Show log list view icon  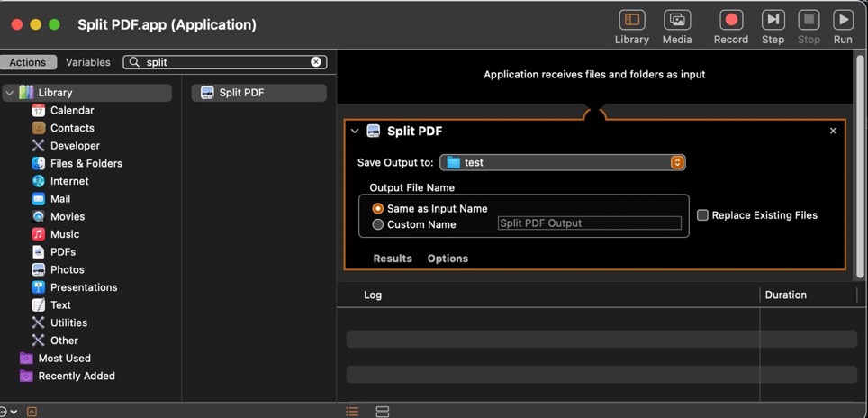[352, 412]
